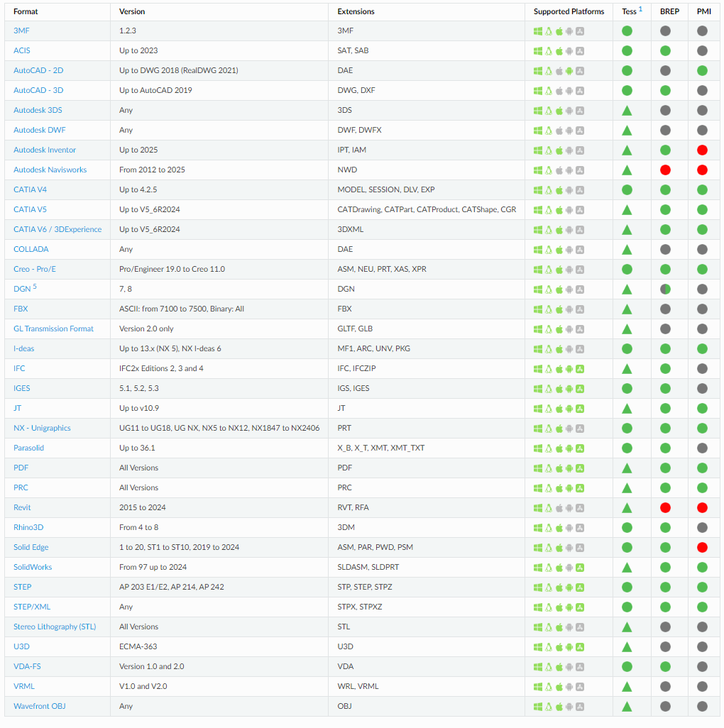The image size is (724, 728).
Task: Click the half-filled BREP circle for DGN
Action: [x=666, y=289]
